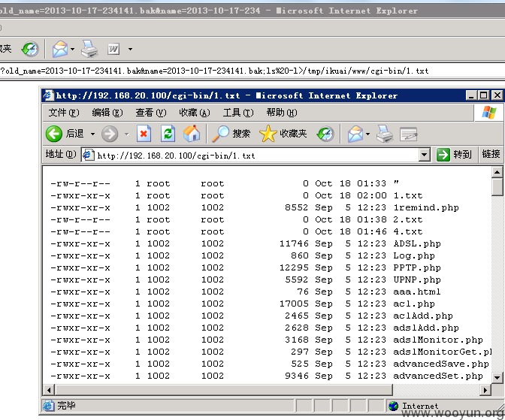505x420 pixels.
Task: Click background window address bar URL
Action: (214, 71)
